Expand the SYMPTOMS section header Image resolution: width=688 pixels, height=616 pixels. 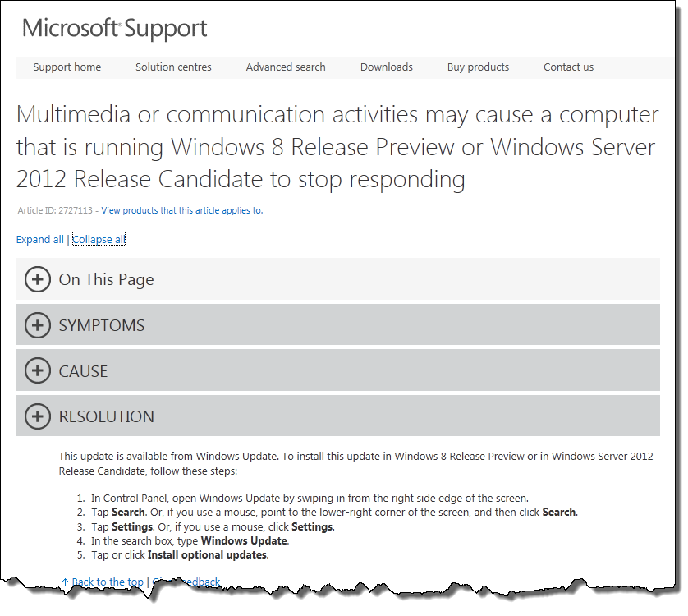(338, 324)
